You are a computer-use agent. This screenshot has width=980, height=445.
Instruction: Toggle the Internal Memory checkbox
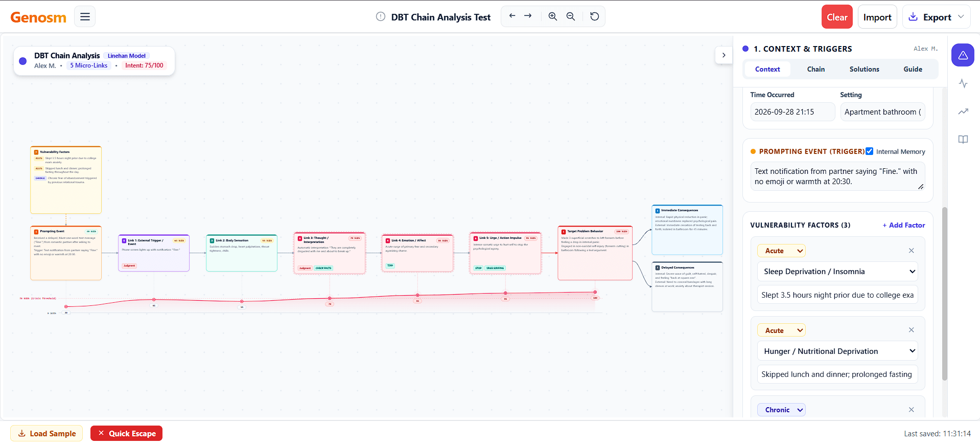pyautogui.click(x=869, y=151)
